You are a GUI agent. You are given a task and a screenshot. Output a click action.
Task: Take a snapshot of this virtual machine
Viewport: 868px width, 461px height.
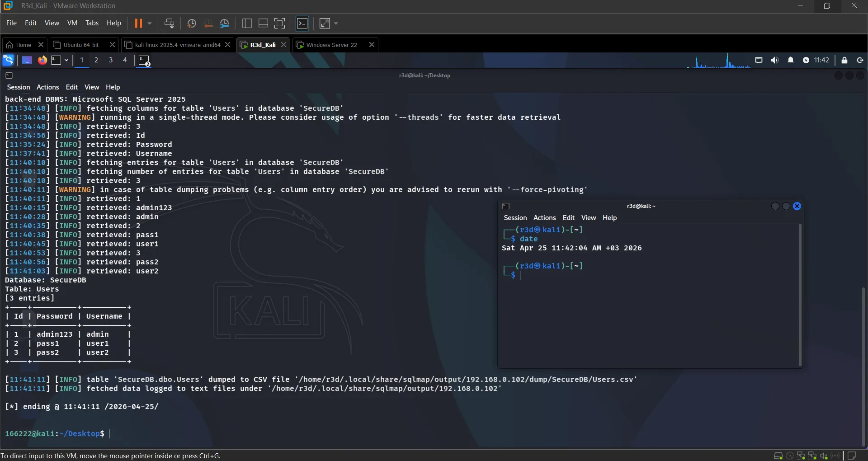192,23
